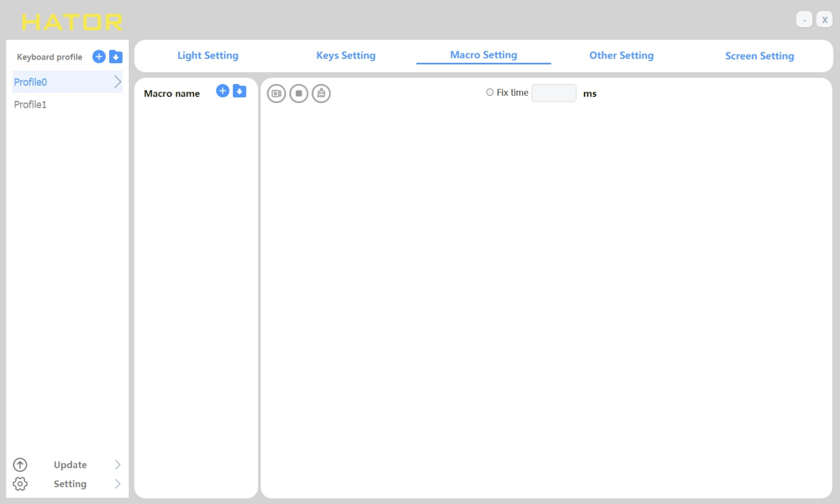Click the Fix time ms input field

(x=554, y=93)
